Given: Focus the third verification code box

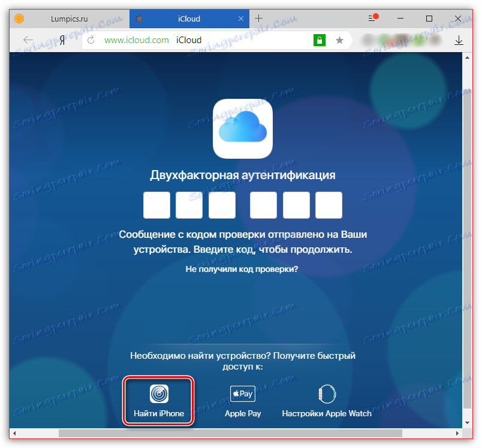Looking at the screenshot, I should point(222,205).
